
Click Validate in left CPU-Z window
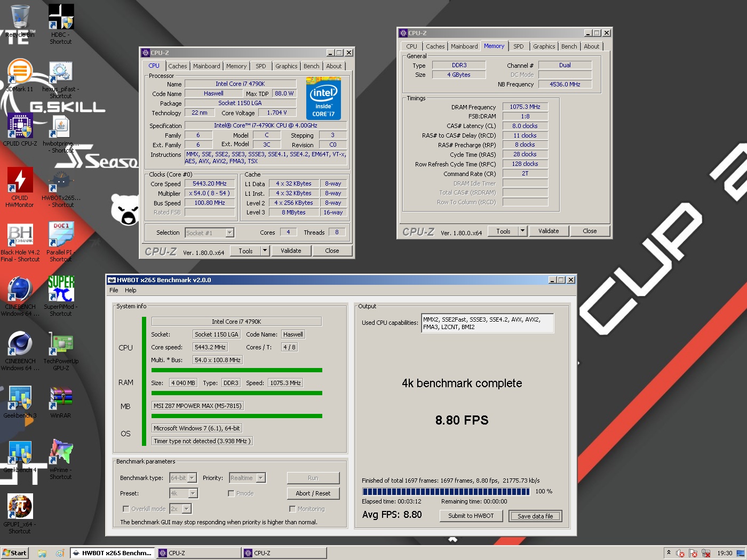click(291, 251)
